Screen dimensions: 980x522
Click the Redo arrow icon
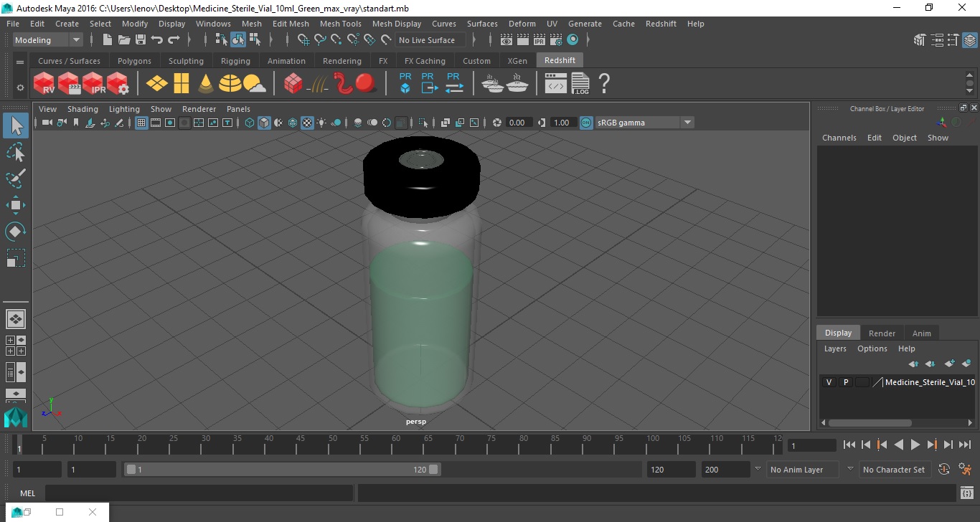pyautogui.click(x=174, y=40)
